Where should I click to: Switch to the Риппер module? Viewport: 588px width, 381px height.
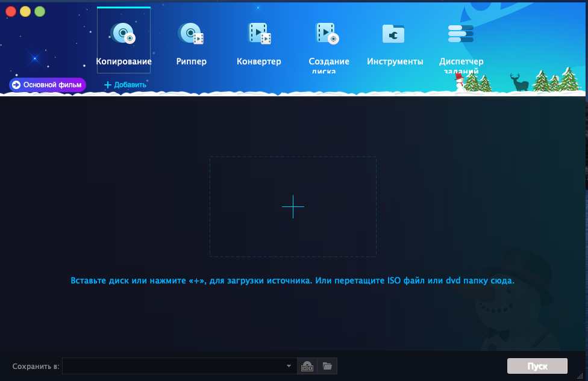[191, 34]
